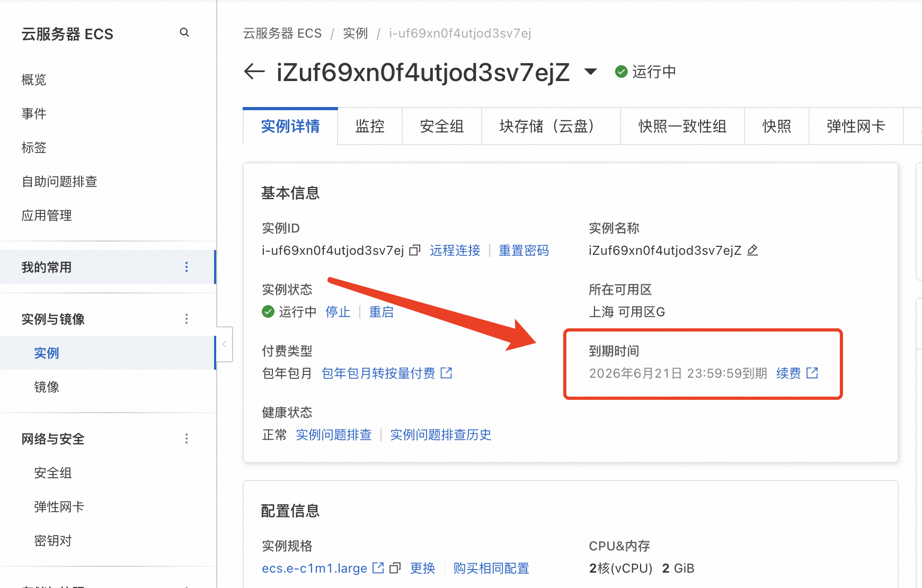This screenshot has width=922, height=588.
Task: Click zone value 上海 可用区G
Action: [627, 311]
